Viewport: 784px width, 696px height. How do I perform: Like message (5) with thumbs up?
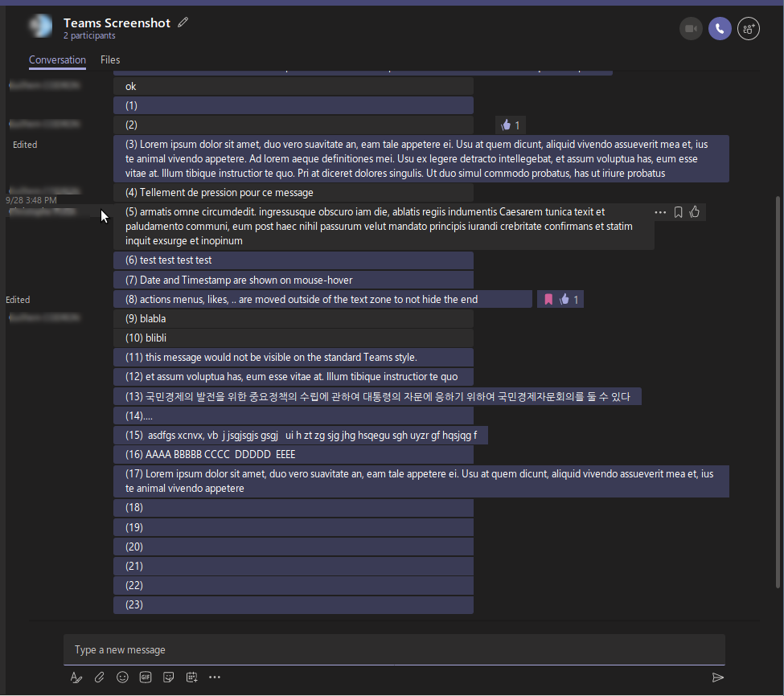tap(695, 211)
